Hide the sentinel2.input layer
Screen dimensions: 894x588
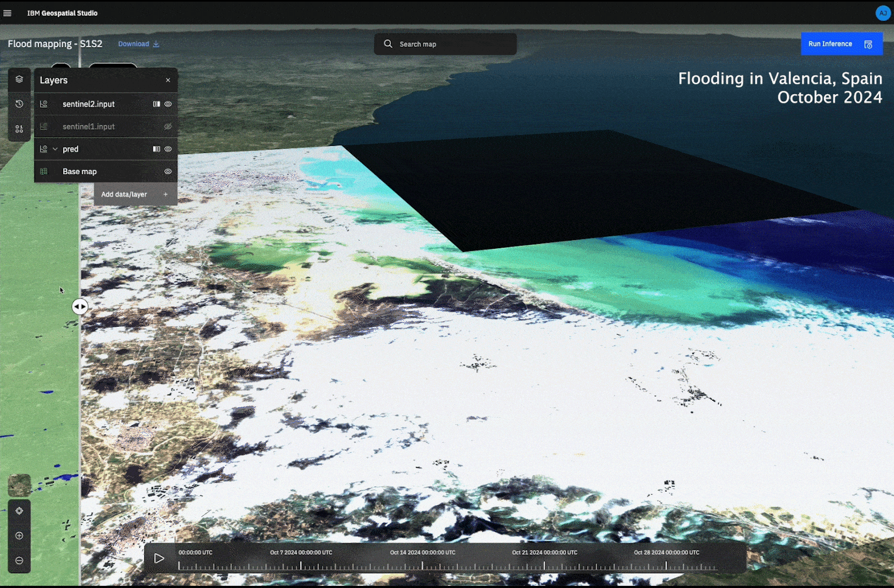tap(168, 104)
